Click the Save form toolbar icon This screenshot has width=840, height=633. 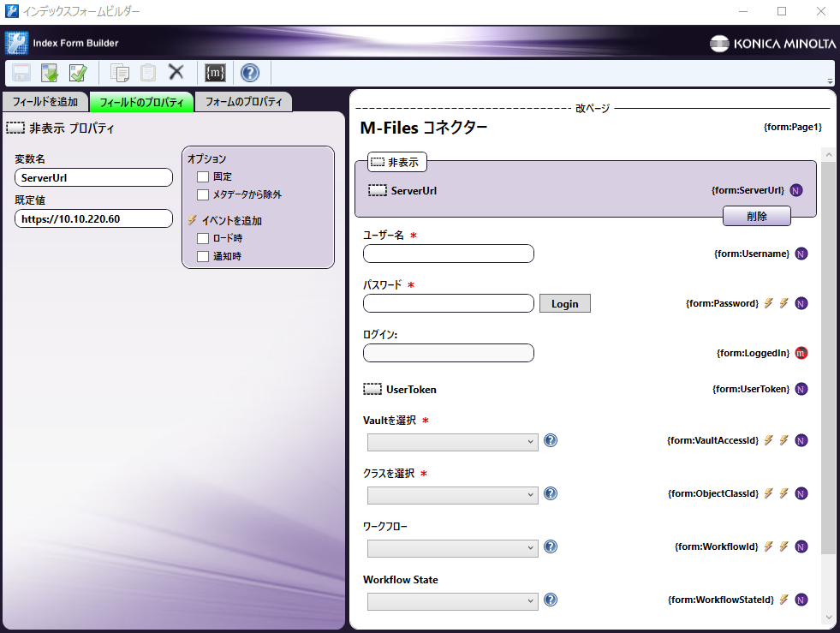(x=21, y=73)
